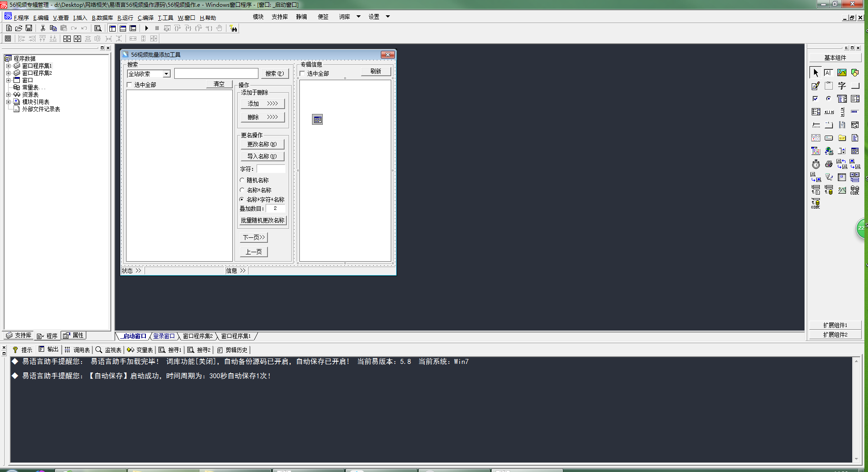Select the picture box component icon
Screen dimensions: 868x472
[x=842, y=73]
